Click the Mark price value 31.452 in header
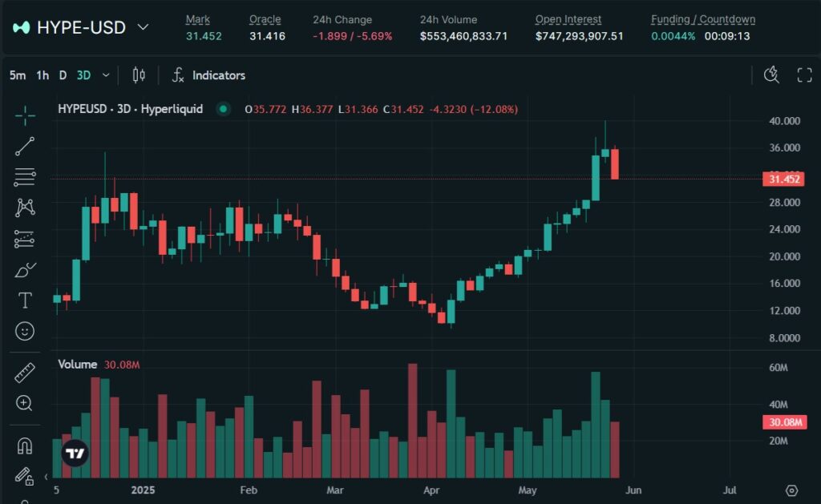Image resolution: width=821 pixels, height=504 pixels. coord(204,36)
